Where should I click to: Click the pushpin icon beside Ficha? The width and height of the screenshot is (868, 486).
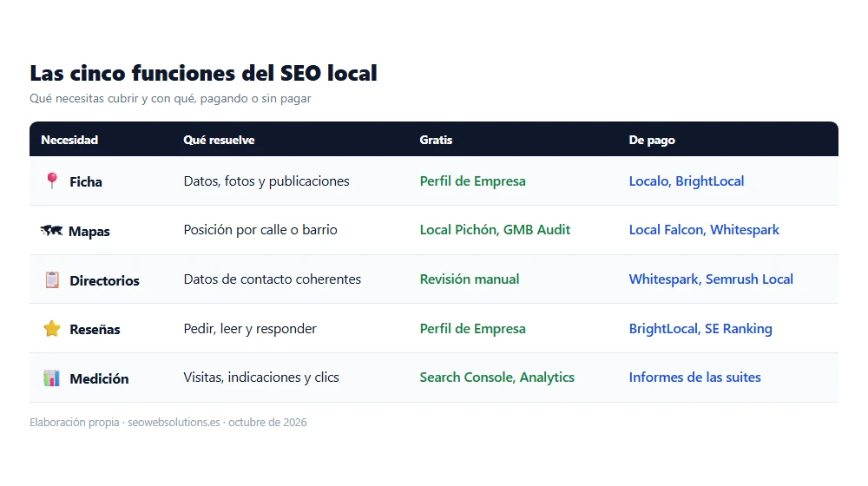point(51,181)
